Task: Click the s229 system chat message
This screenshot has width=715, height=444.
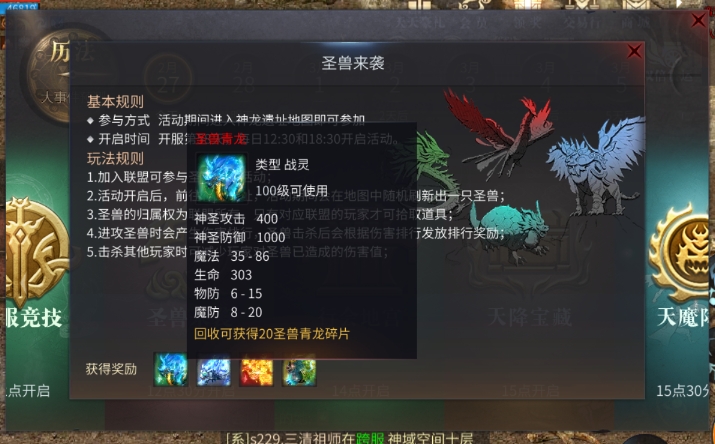Action: pyautogui.click(x=349, y=438)
